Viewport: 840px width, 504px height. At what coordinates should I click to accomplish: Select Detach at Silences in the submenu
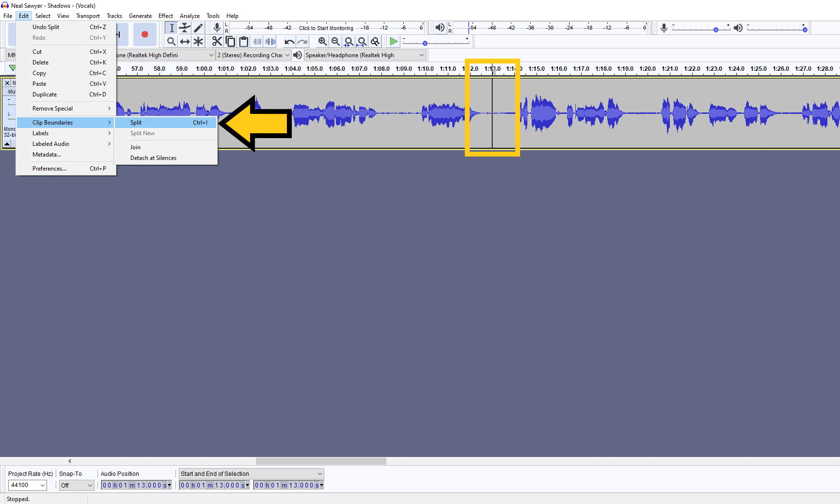tap(153, 157)
